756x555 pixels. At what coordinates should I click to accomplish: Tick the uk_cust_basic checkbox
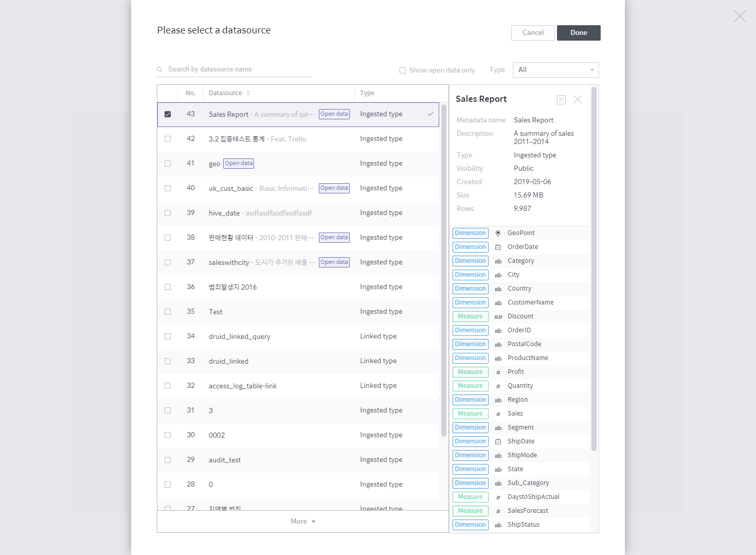(x=168, y=188)
